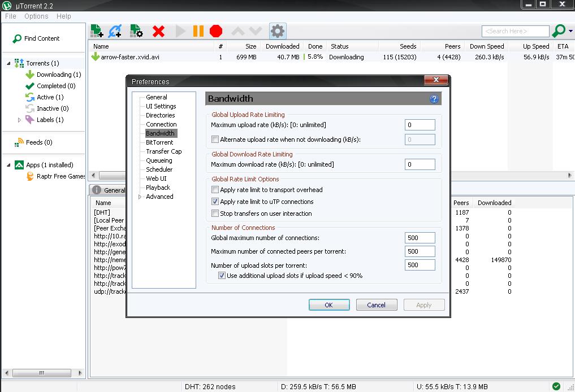Select Scheduler preferences category
The image size is (575, 392).
[x=159, y=169]
